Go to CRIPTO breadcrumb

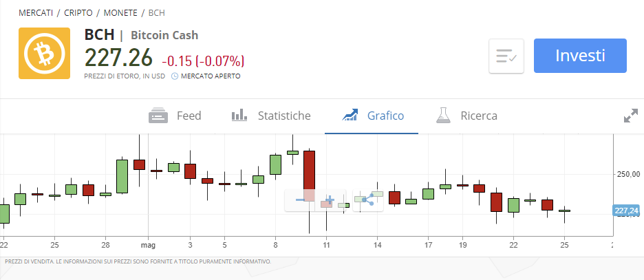coord(78,12)
